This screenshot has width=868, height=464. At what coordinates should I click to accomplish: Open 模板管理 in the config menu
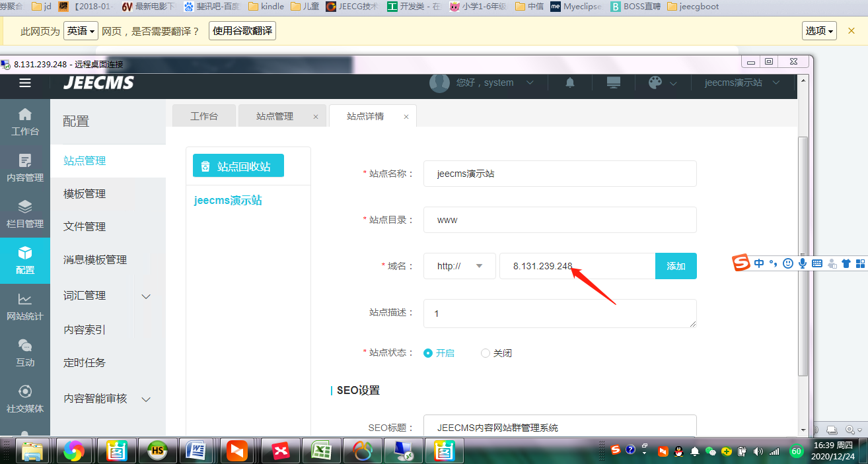[x=85, y=193]
